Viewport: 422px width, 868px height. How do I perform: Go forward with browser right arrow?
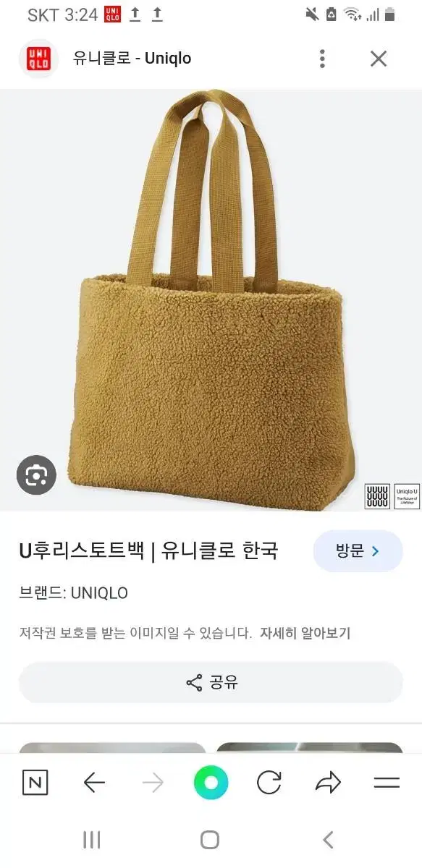tap(153, 783)
